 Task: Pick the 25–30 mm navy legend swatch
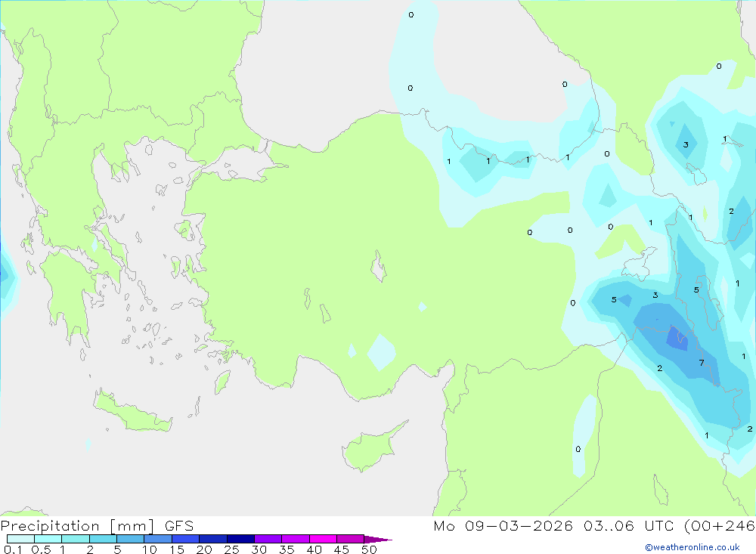pyautogui.click(x=240, y=539)
